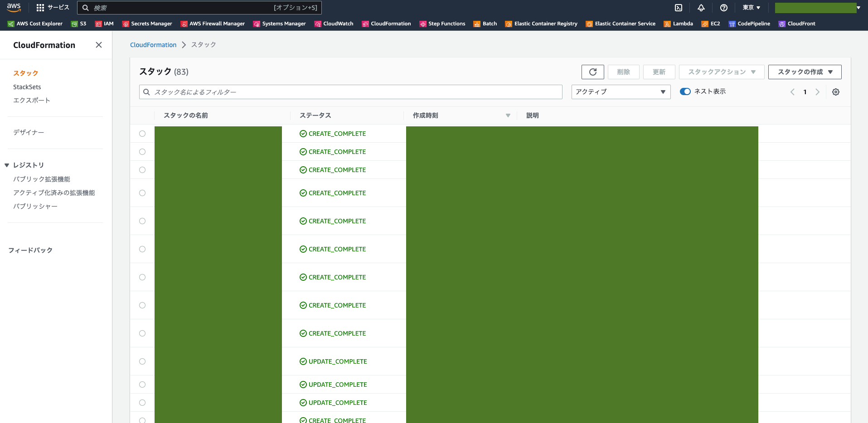Close the CloudFormation side navigation panel
The width and height of the screenshot is (868, 423).
coord(99,45)
